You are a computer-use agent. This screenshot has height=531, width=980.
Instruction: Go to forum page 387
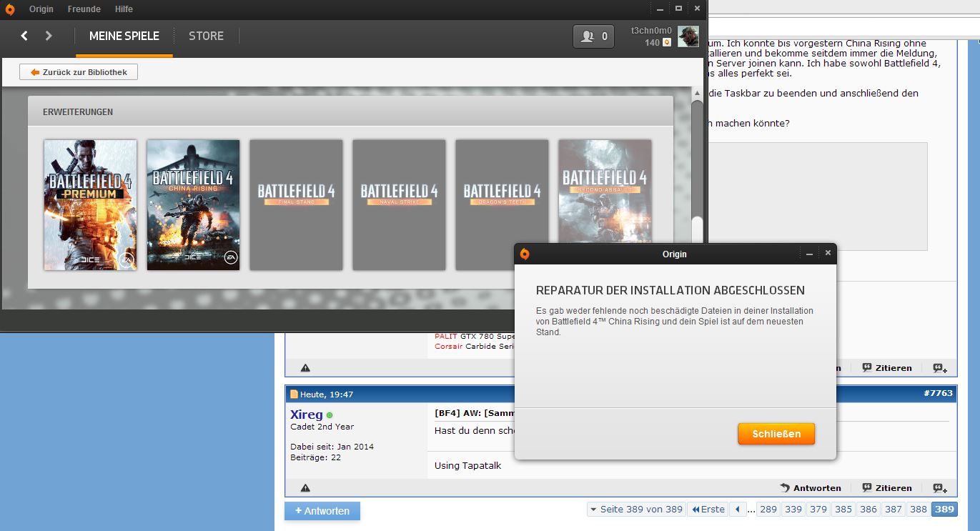click(894, 510)
